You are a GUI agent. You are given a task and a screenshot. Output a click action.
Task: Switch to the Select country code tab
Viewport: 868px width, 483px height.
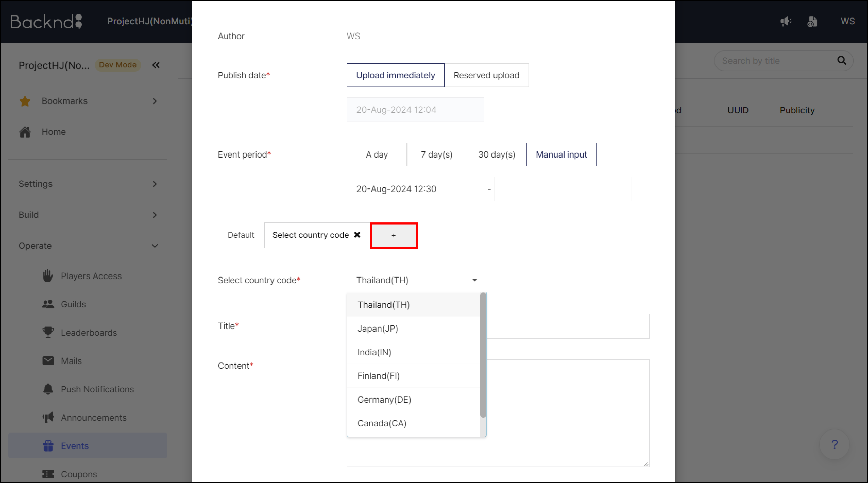310,235
